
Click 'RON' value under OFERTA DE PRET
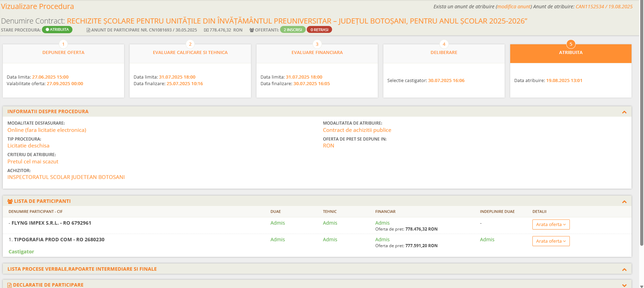329,146
